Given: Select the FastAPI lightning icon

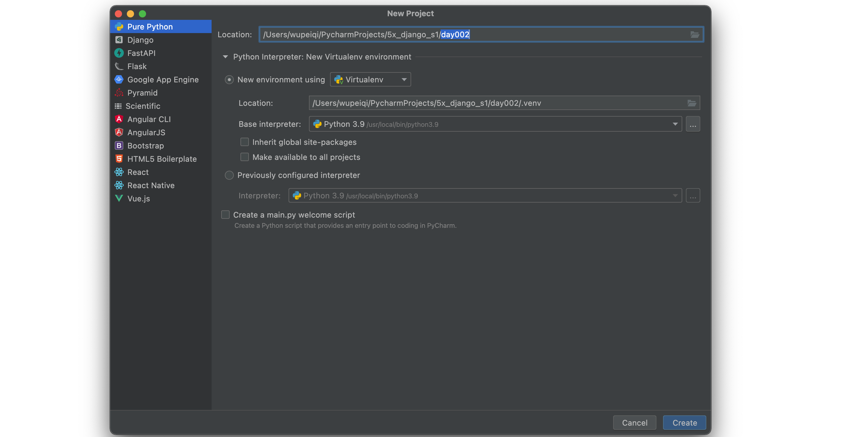Looking at the screenshot, I should click(x=119, y=53).
